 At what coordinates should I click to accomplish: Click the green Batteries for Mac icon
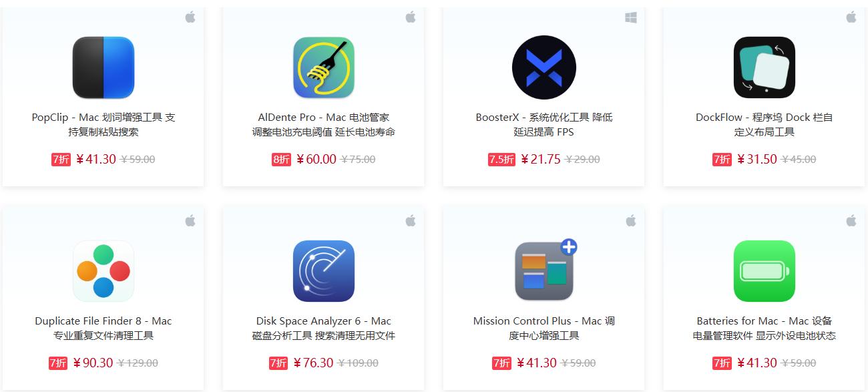(765, 271)
